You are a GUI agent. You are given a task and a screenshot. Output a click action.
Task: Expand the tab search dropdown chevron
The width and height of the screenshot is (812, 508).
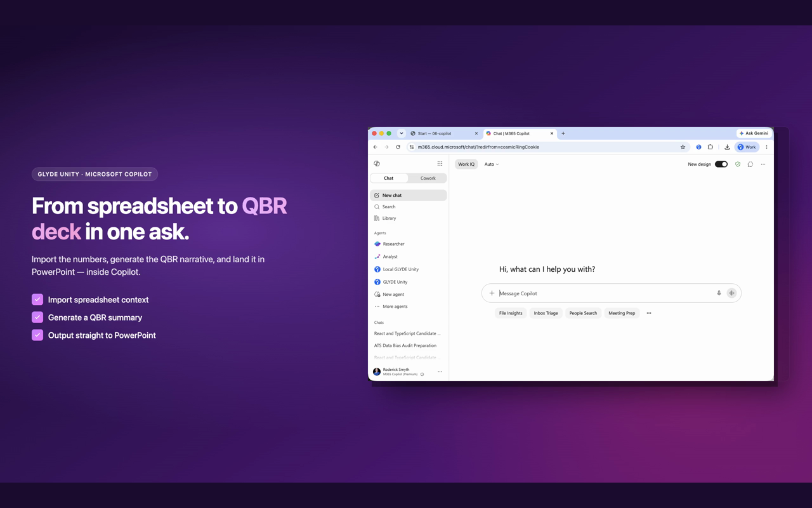pyautogui.click(x=402, y=133)
